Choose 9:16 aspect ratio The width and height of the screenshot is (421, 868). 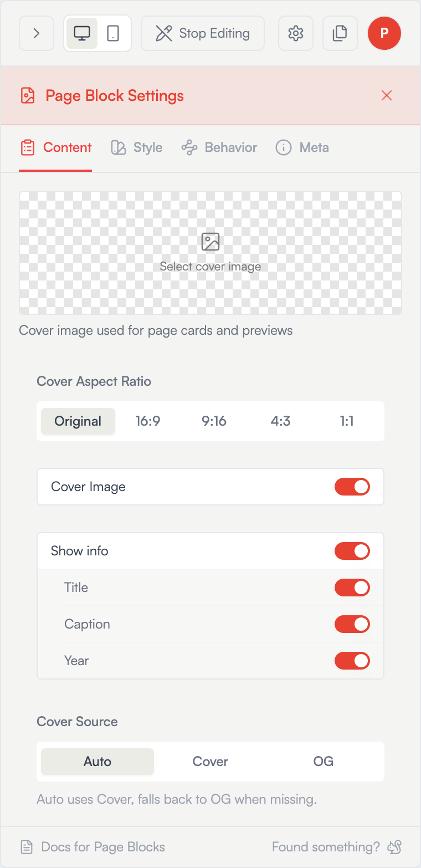(214, 421)
